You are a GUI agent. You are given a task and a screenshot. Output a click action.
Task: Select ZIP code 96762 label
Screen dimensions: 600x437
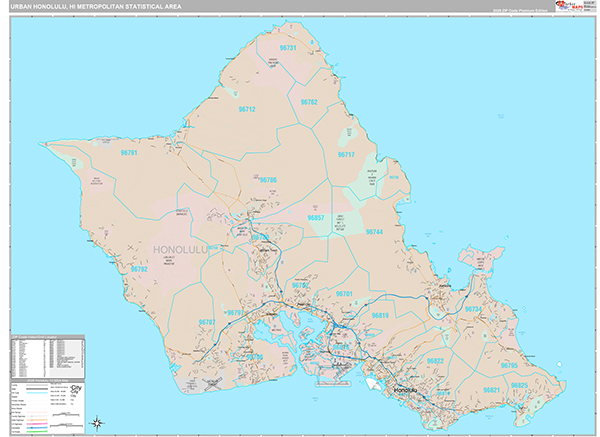(x=308, y=102)
